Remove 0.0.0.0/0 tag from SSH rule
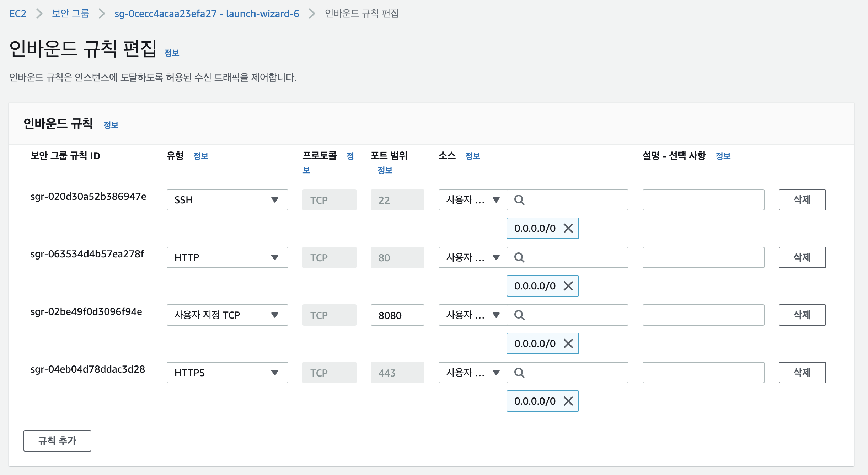The width and height of the screenshot is (868, 475). click(x=568, y=228)
